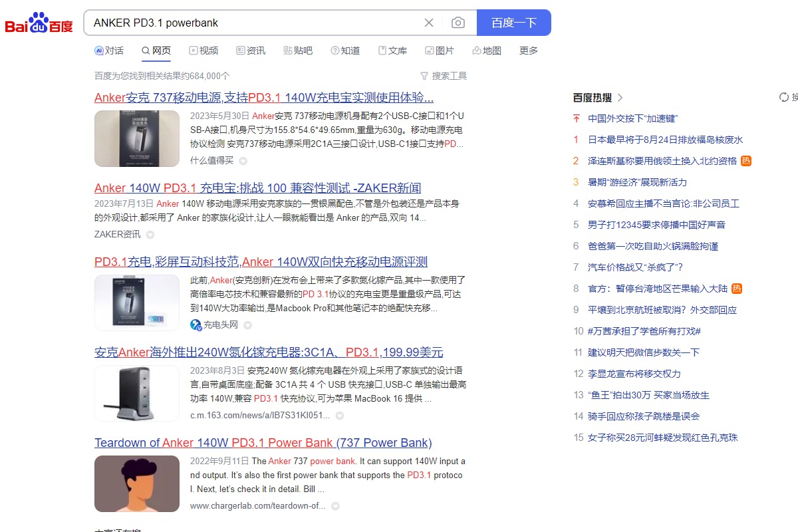Expand the 百度热搜 chevron arrow
Screen dimensions: 798x532
620,97
